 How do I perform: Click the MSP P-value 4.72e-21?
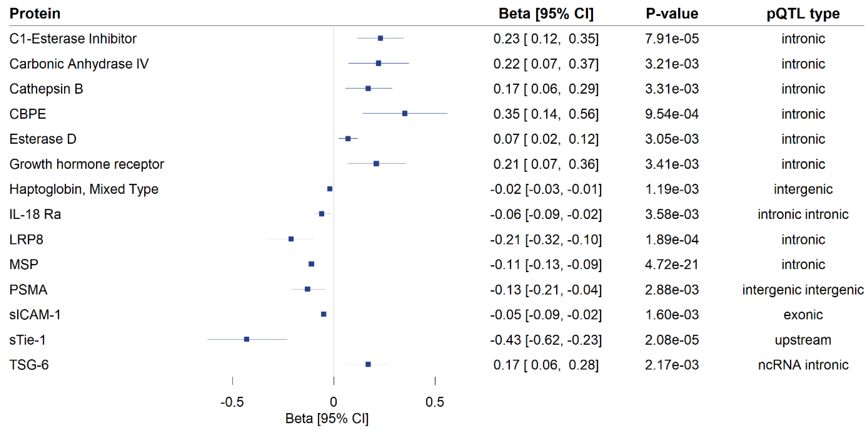pyautogui.click(x=672, y=265)
